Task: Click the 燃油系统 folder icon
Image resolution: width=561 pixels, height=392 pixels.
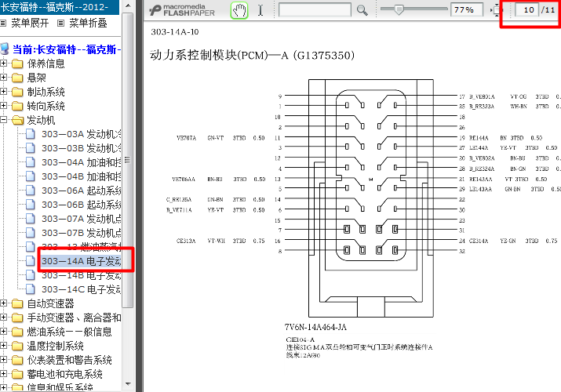Action: [17, 332]
